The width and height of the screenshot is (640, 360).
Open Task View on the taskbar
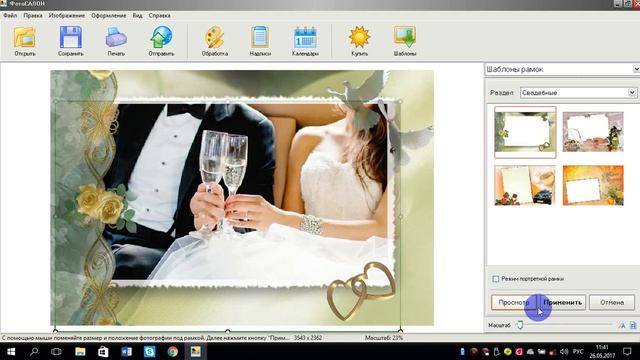[x=56, y=351]
